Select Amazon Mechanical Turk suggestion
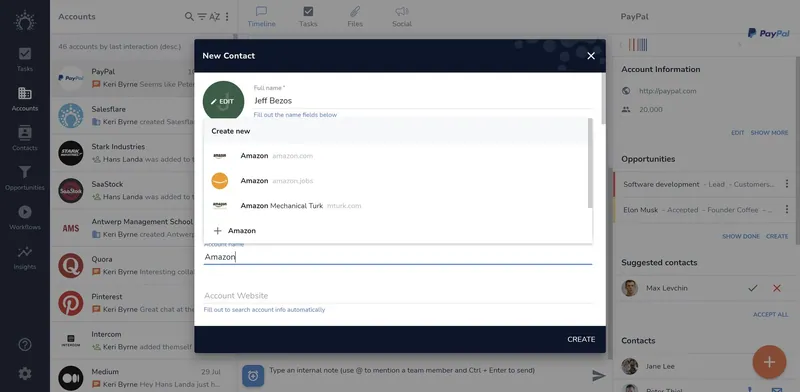 pos(396,206)
